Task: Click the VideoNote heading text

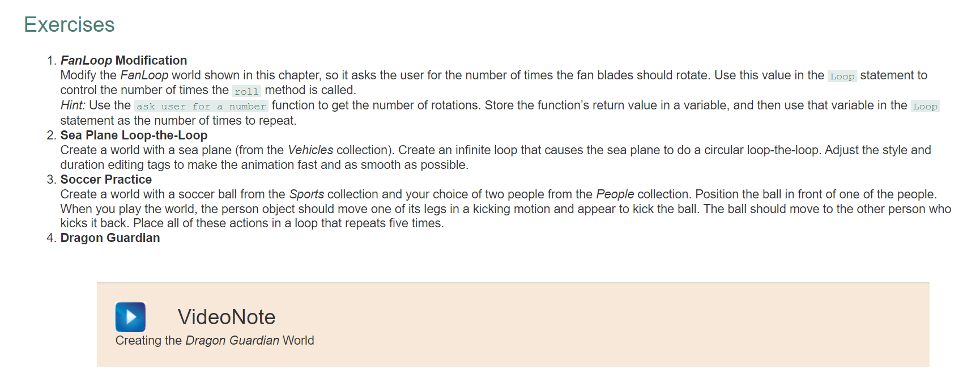Action: (227, 317)
